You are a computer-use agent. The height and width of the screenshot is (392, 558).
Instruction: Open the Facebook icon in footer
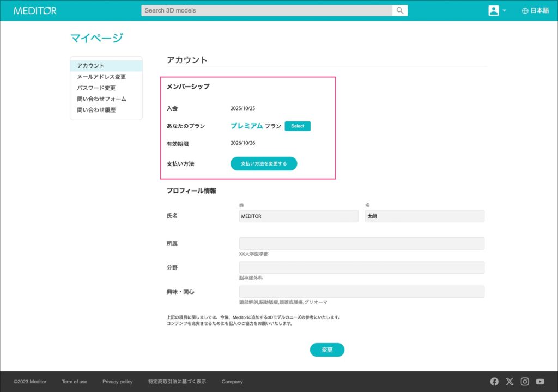[x=494, y=382]
